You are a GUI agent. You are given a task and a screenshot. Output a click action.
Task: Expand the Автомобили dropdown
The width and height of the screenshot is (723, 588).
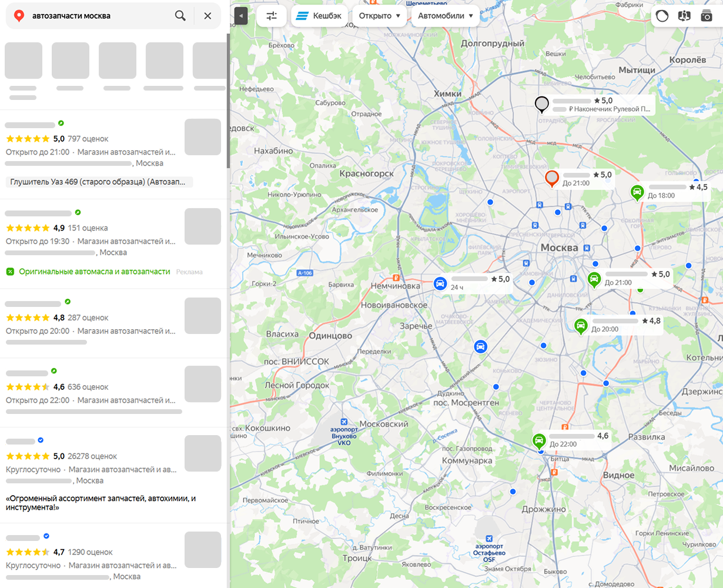click(445, 16)
